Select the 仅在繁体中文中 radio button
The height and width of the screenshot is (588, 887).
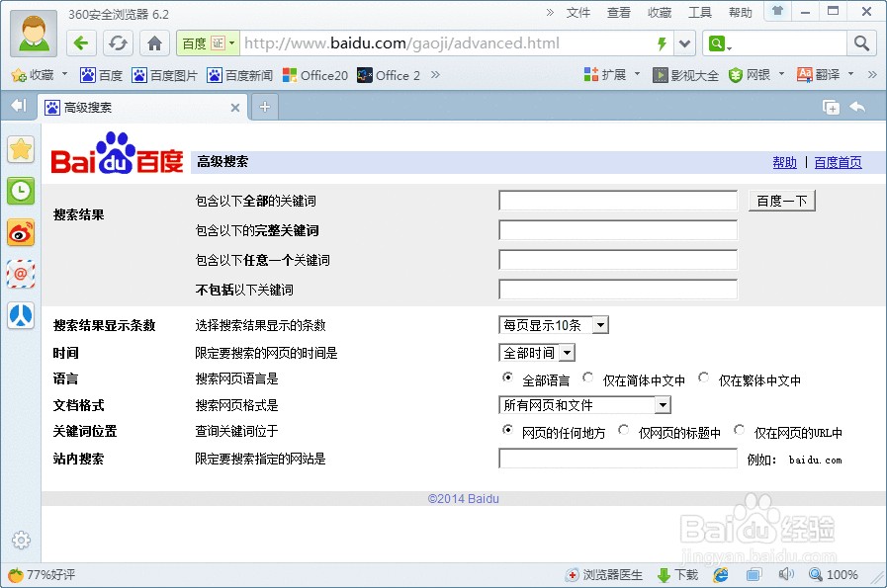pyautogui.click(x=704, y=378)
